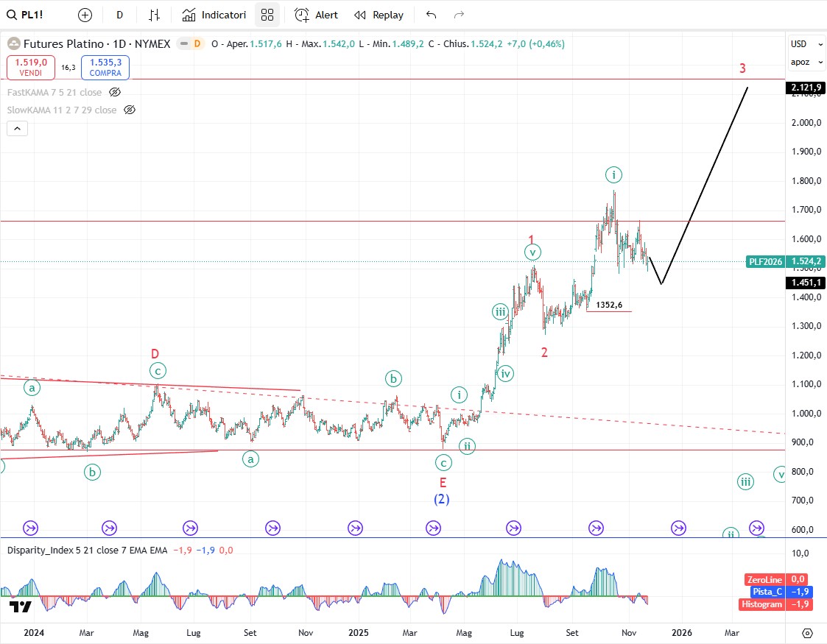Open the USD currency dropdown
This screenshot has width=827, height=644.
[799, 44]
